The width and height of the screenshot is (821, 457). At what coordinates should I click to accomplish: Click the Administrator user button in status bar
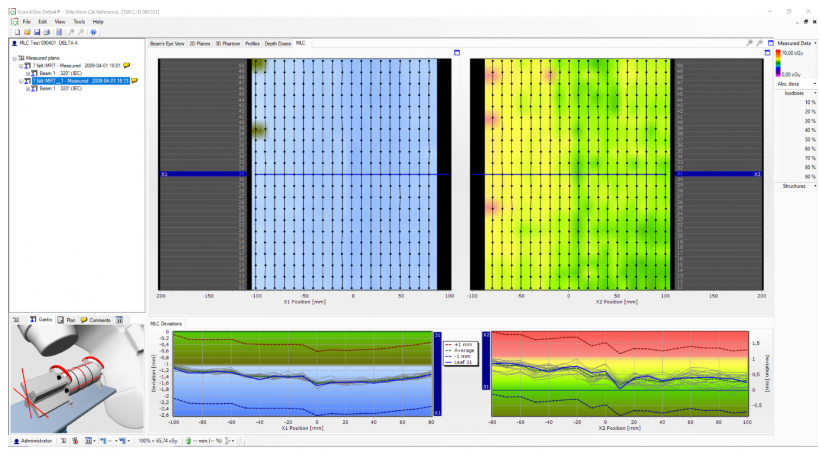point(31,440)
